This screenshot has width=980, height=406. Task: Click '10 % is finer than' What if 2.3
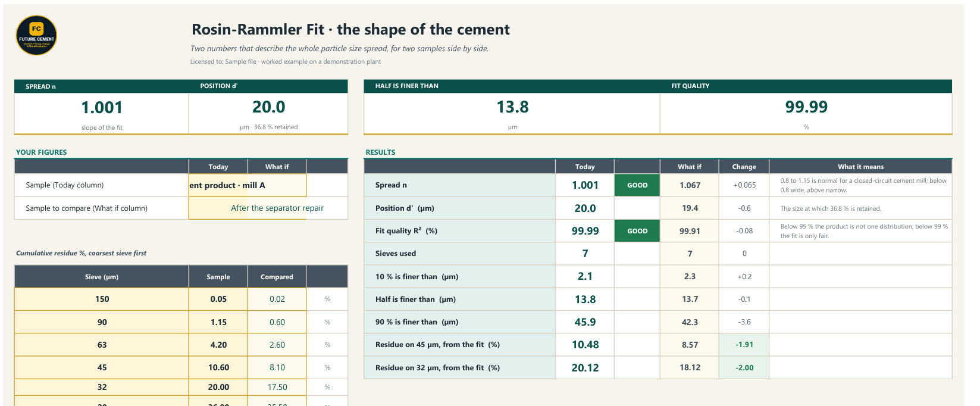[690, 276]
